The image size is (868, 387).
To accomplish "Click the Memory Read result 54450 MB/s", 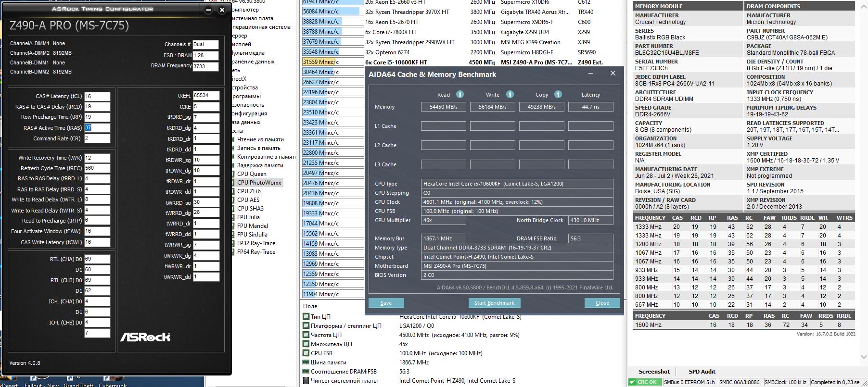I will pyautogui.click(x=444, y=107).
